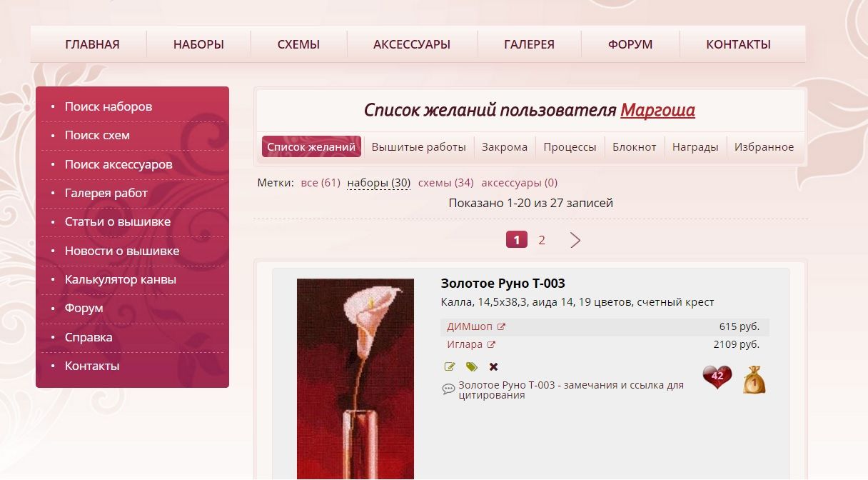The width and height of the screenshot is (868, 480).
Task: Open Калькулятор канвы in the sidebar
Action: (x=121, y=279)
